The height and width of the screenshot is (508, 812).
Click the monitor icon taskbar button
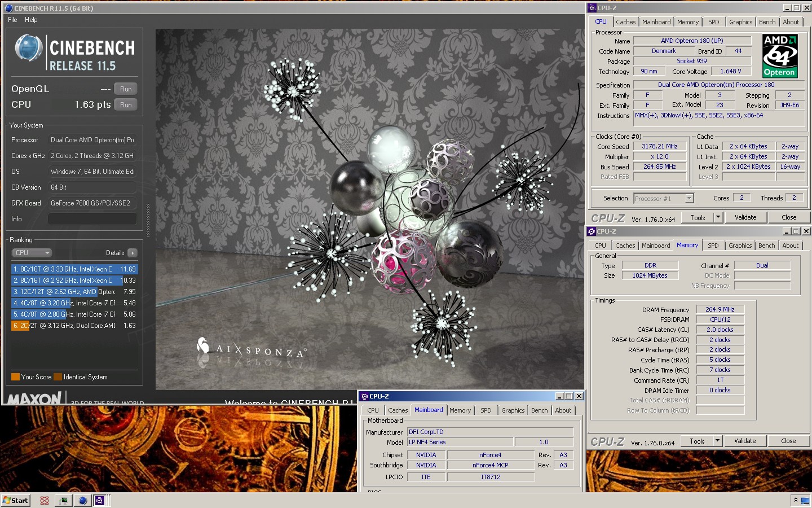(64, 500)
